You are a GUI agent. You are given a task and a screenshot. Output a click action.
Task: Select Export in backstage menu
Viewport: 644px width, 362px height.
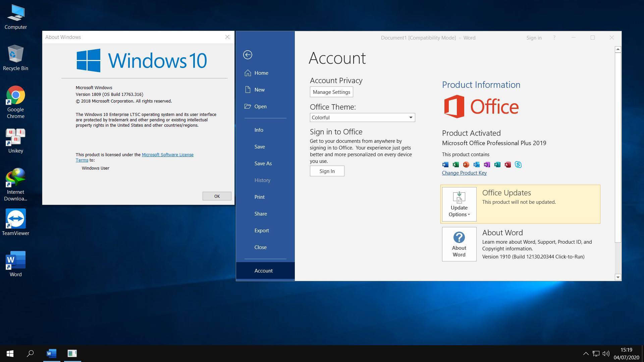(x=265, y=230)
